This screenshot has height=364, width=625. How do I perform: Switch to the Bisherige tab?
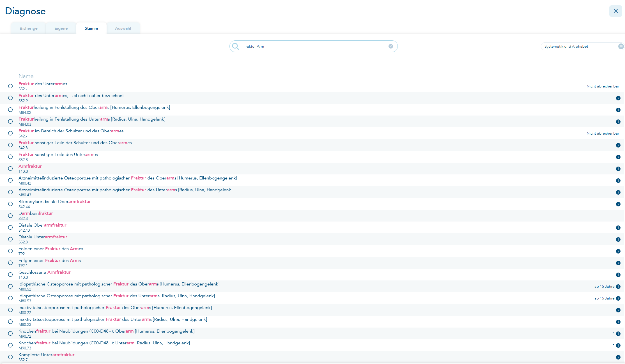[x=28, y=28]
